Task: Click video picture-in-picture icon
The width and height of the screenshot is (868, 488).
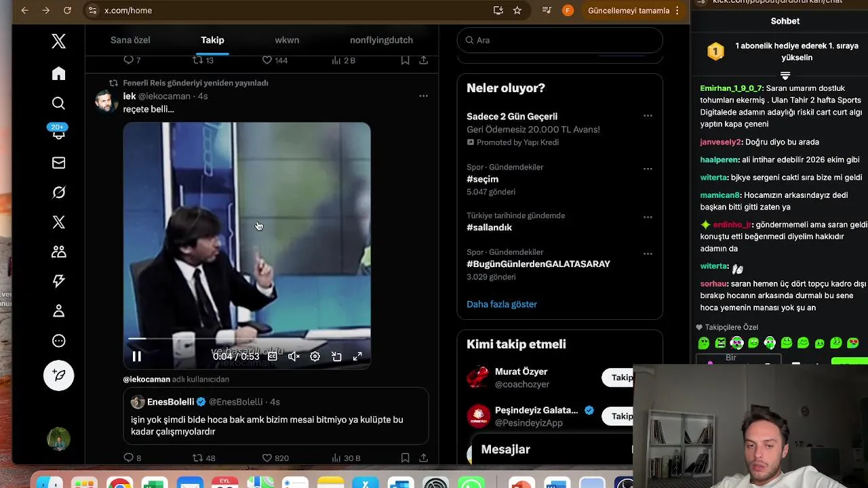Action: click(x=336, y=357)
